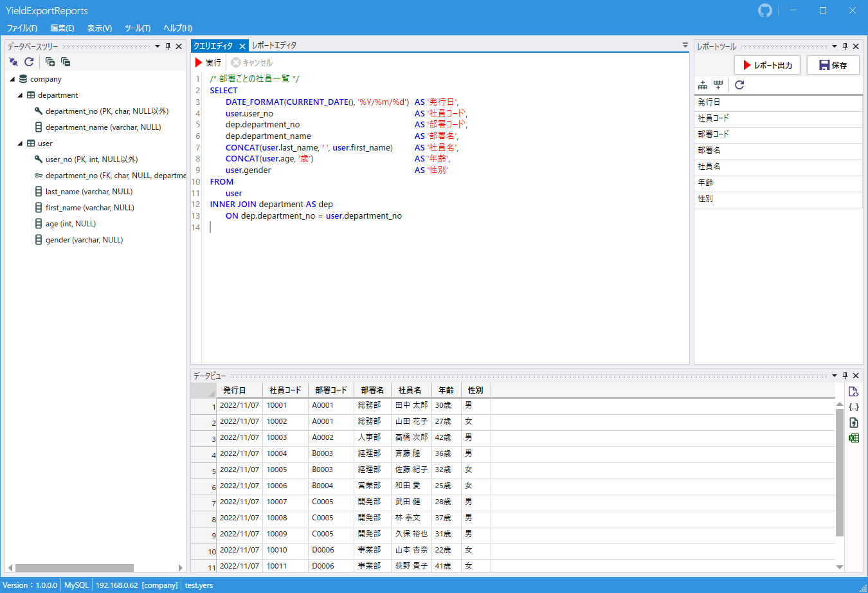
Task: Export data view as JSON
Action: click(854, 407)
